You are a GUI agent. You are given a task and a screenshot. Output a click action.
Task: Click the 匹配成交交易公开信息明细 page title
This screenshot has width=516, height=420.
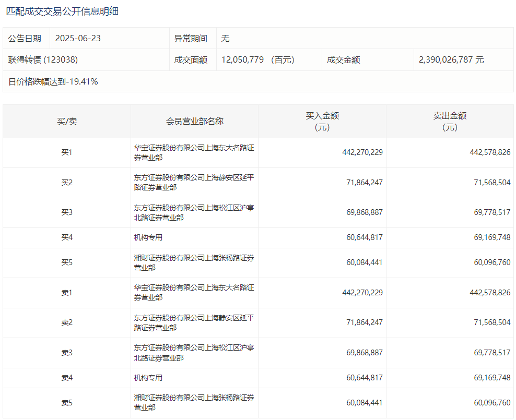tap(62, 11)
